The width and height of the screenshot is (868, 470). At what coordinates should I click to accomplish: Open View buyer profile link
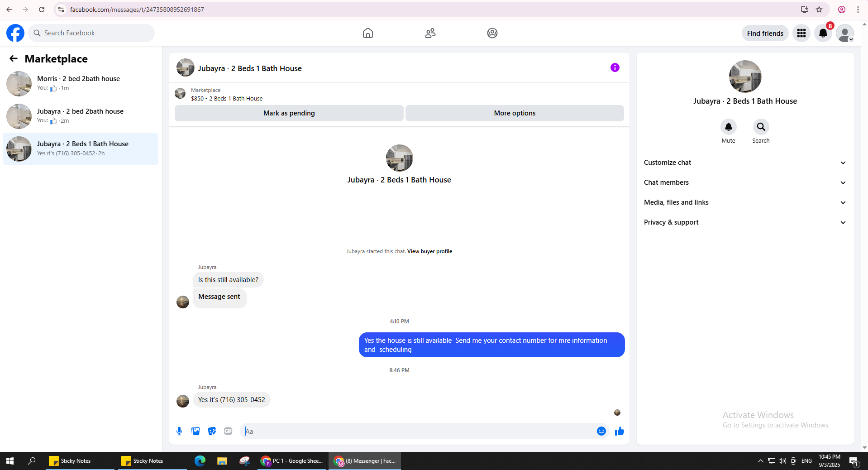tap(429, 251)
